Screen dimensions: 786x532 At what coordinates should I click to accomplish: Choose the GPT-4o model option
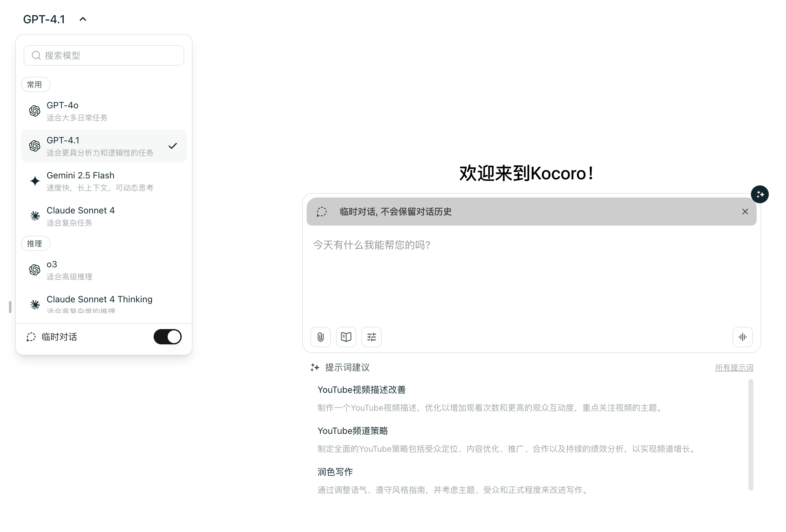point(104,111)
